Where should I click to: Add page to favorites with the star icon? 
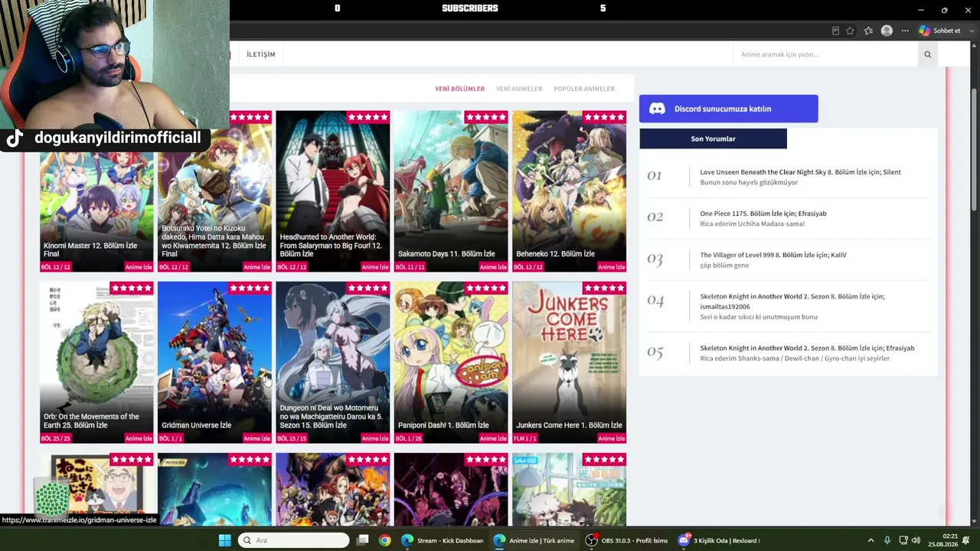click(850, 31)
